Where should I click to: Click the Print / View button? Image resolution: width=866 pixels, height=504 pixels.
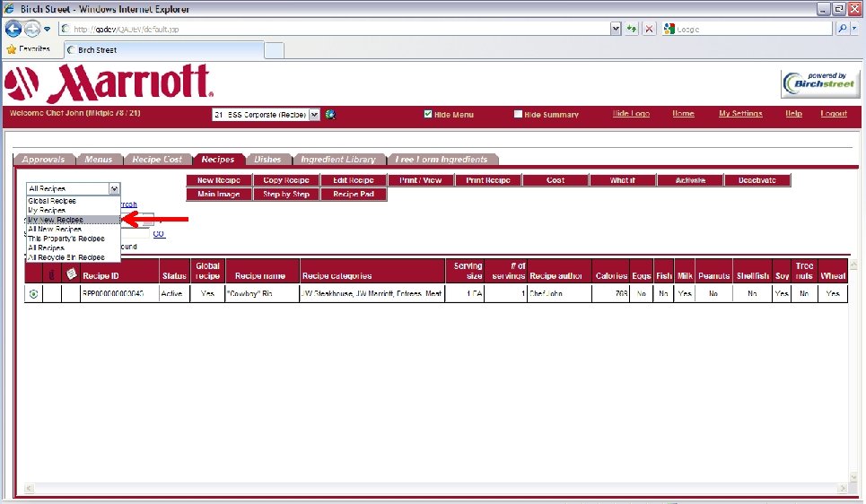coord(421,180)
